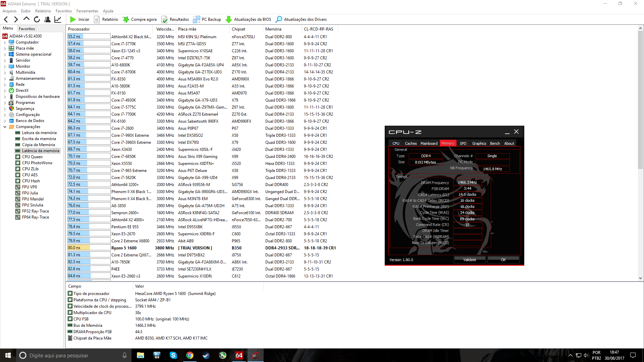The width and height of the screenshot is (644, 362).
Task: Open the CPU tab in CPU-Z
Action: [x=396, y=143]
